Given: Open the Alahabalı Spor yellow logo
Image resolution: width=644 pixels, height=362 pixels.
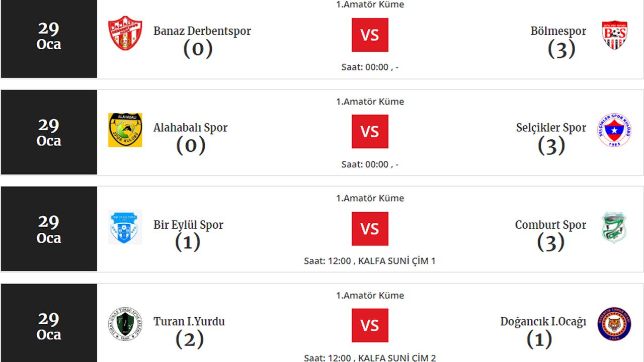Looking at the screenshot, I should click(x=125, y=130).
